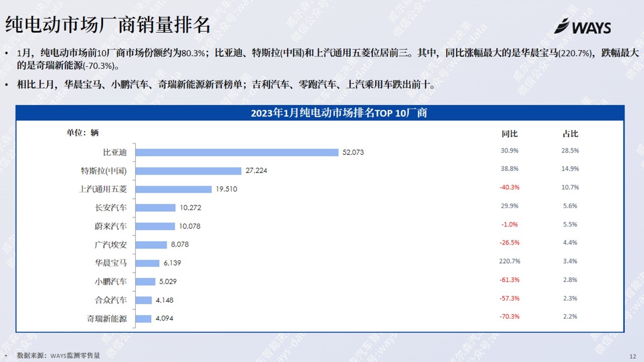The width and height of the screenshot is (644, 362).
Task: Click the 占比 value 10.7%
Action: 571,188
